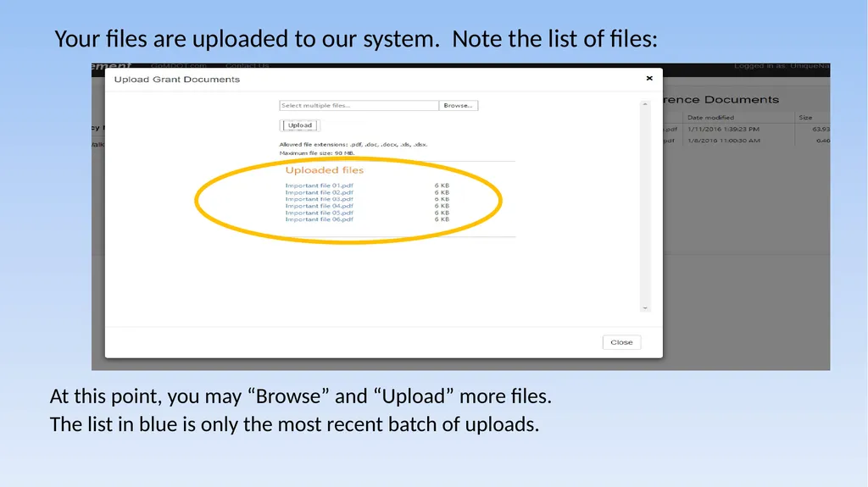Open Important file 03.pdf link
The height and width of the screenshot is (487, 868).
tap(319, 199)
